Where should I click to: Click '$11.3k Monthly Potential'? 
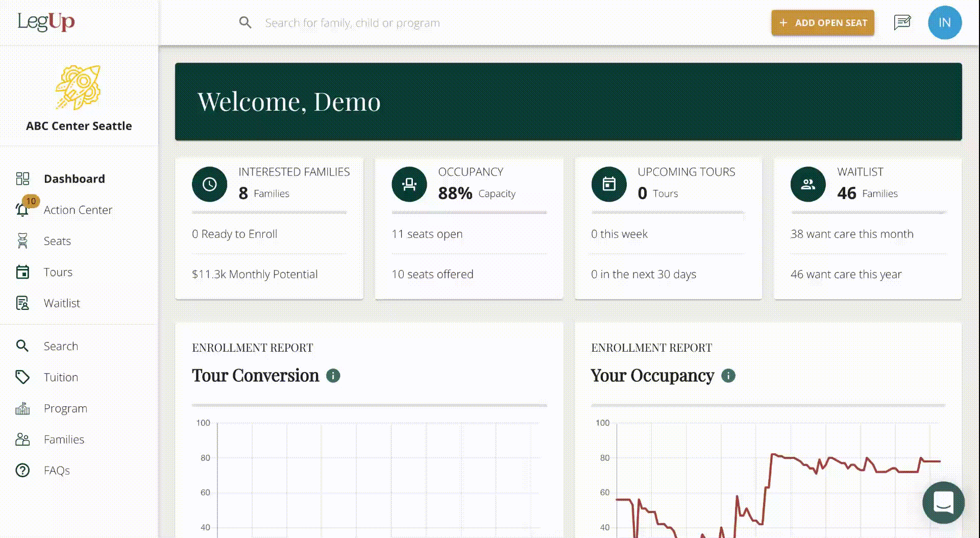tap(255, 274)
